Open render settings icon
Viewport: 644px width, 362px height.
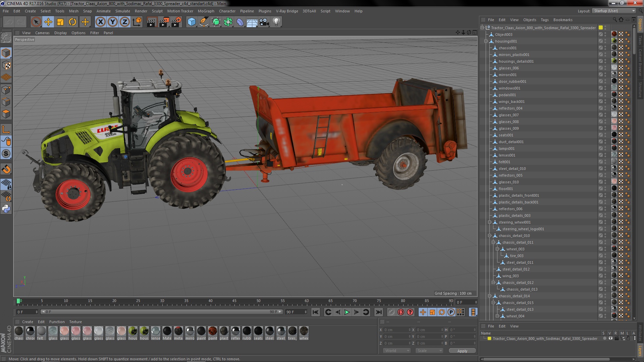point(176,22)
